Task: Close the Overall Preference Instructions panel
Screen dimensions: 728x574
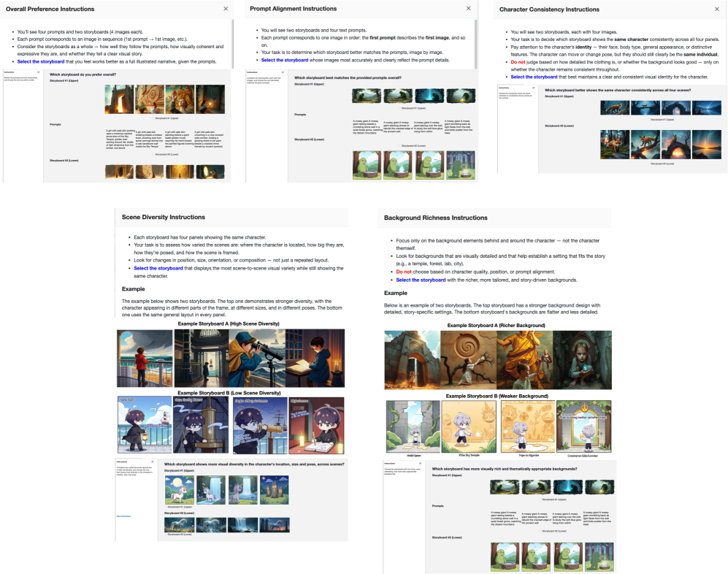Action: (224, 9)
